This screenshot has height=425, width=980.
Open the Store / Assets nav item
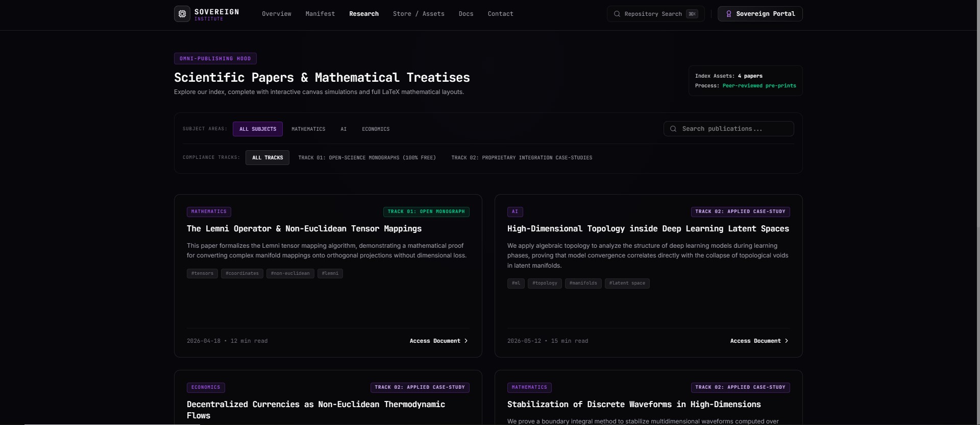click(x=419, y=14)
